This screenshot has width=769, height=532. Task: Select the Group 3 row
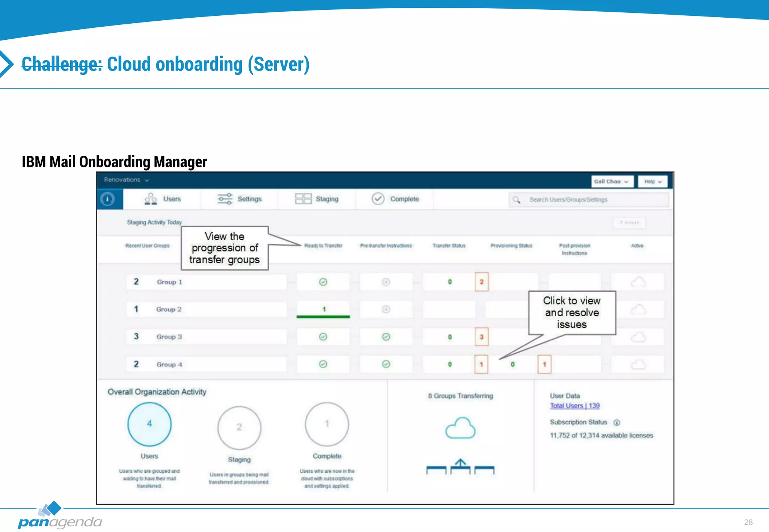(206, 337)
